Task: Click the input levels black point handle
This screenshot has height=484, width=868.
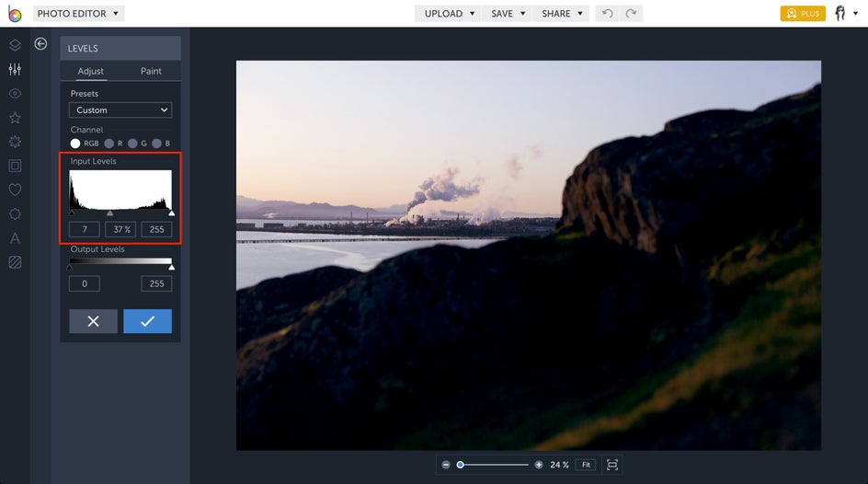Action: (72, 213)
